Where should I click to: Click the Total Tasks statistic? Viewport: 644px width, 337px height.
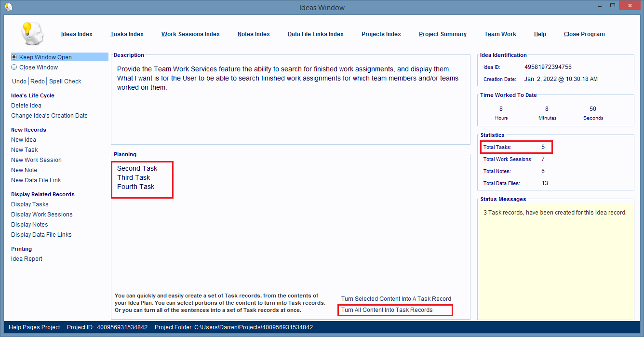[x=514, y=147]
